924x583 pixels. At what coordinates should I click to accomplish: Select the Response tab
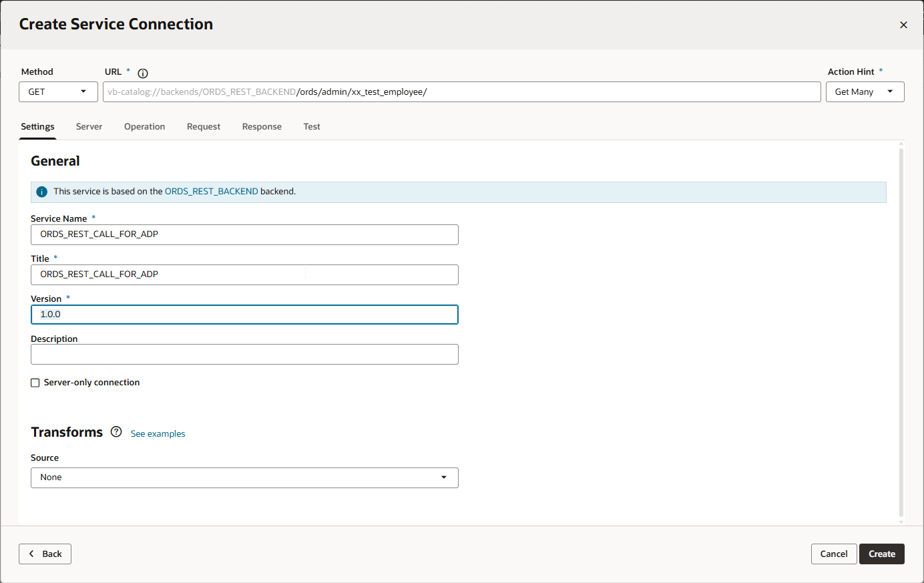point(262,127)
